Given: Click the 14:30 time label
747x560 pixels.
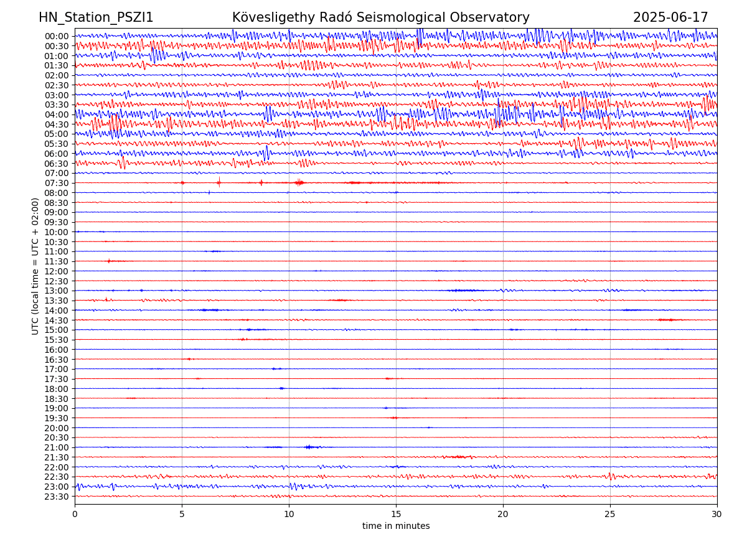Looking at the screenshot, I should pos(57,320).
